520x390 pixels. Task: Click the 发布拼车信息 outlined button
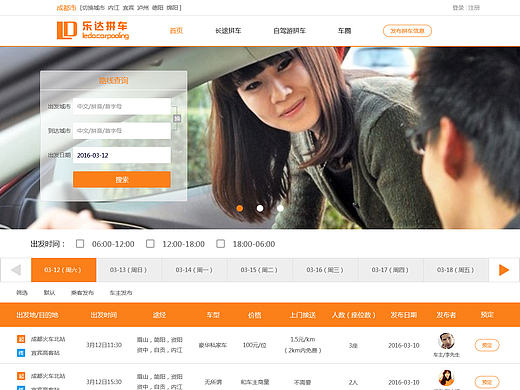coord(407,31)
